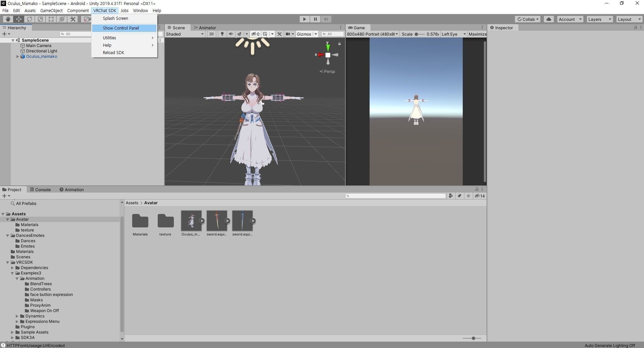This screenshot has height=348, width=644.
Task: Choose Splash Screen menu entry
Action: click(x=124, y=18)
